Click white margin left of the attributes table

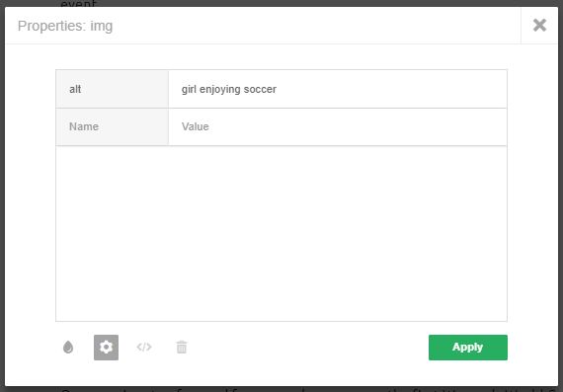click(x=31, y=196)
